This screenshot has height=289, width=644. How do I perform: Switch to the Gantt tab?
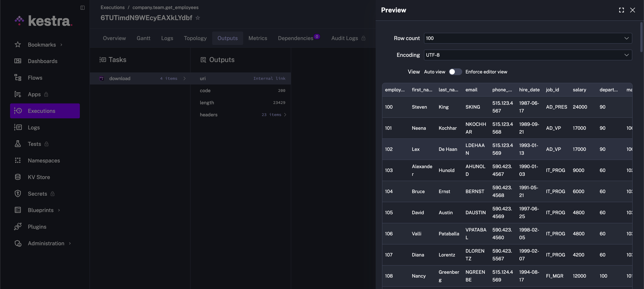point(143,38)
